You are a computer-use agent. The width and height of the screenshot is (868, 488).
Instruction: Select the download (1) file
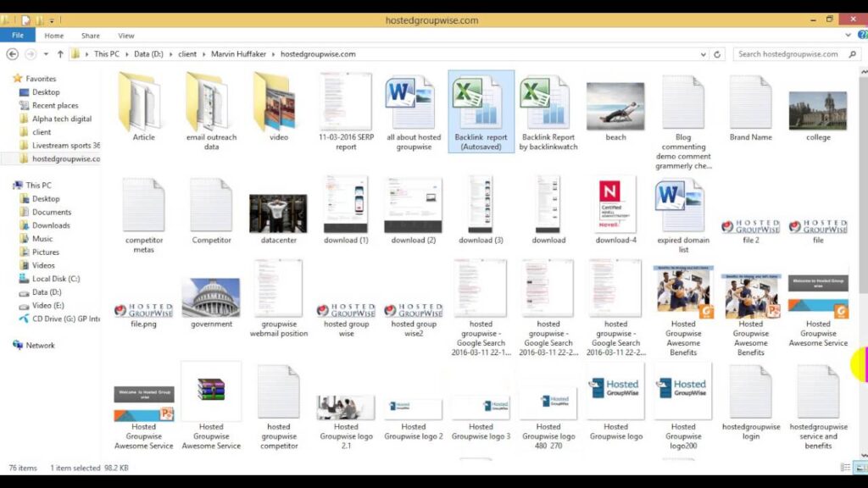click(x=346, y=210)
